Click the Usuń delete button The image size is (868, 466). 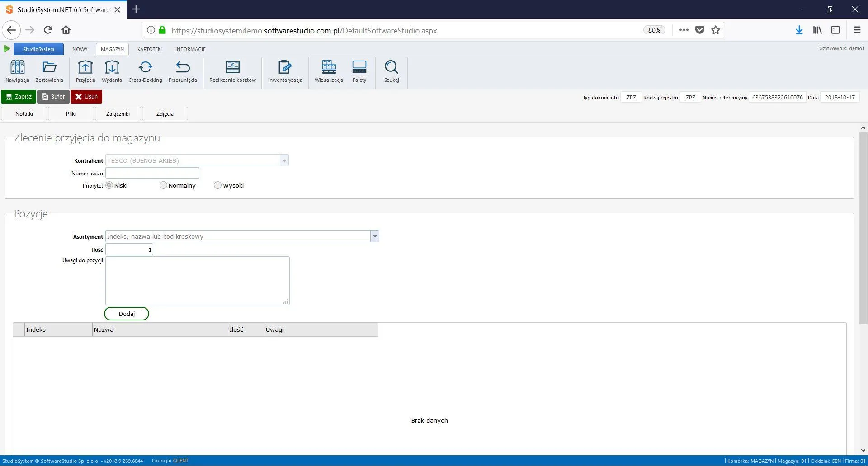[x=86, y=97]
